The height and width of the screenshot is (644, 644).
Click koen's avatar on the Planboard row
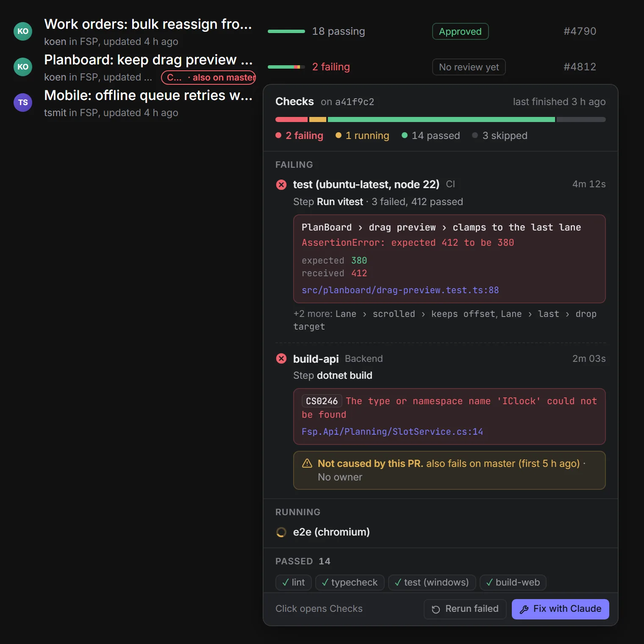(23, 67)
